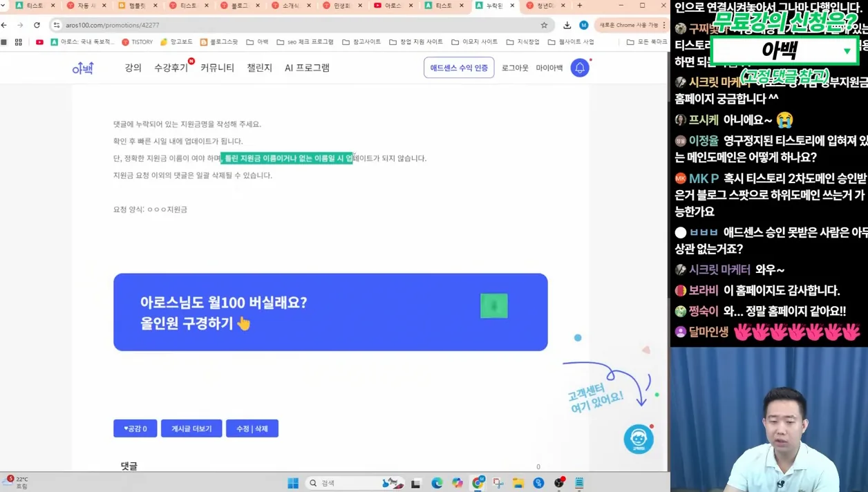
Task: Open the Snipping Tool taskbar icon
Action: (498, 483)
